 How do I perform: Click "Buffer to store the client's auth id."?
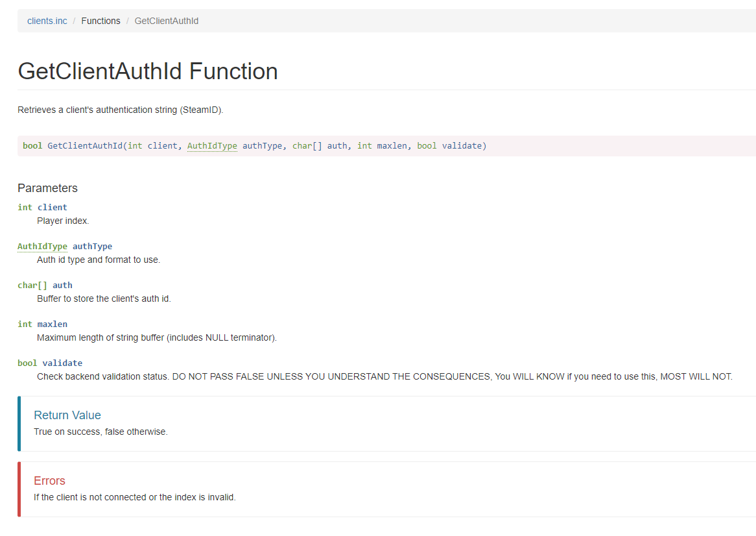[104, 298]
